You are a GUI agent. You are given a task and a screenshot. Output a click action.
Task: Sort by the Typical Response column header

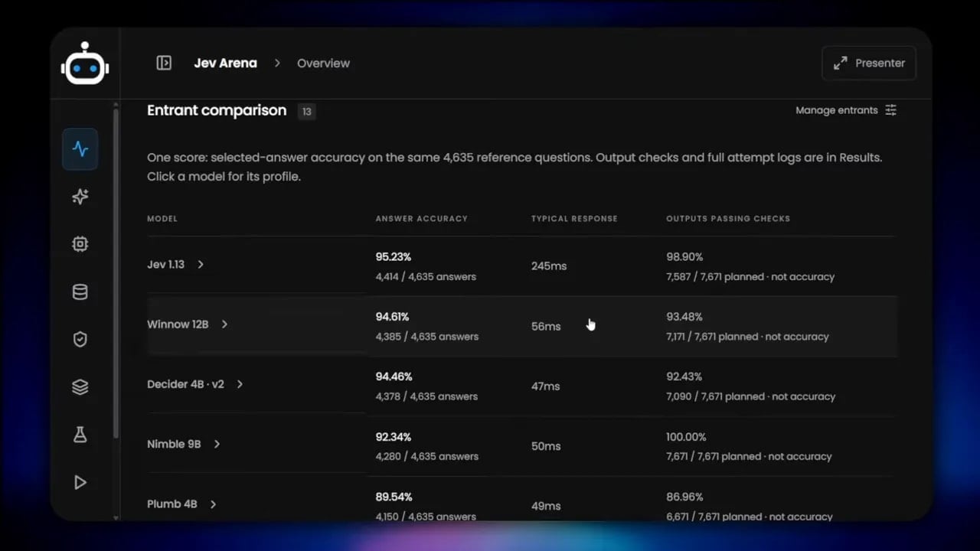pyautogui.click(x=574, y=219)
